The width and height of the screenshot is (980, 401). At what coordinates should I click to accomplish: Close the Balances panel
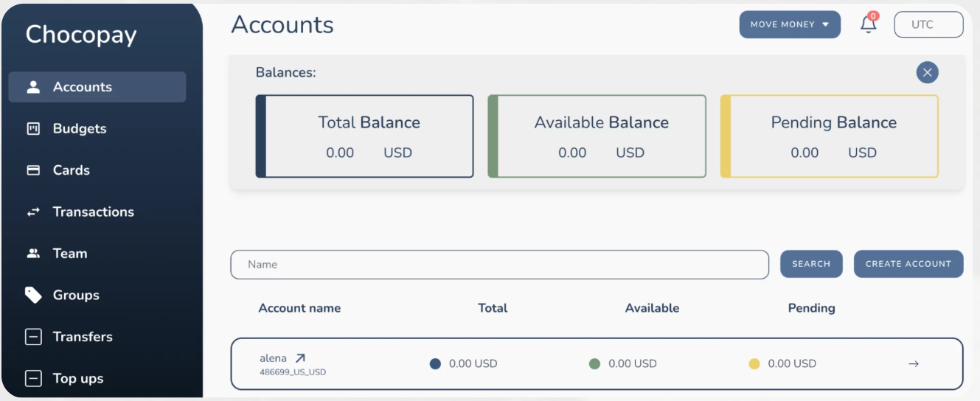click(927, 72)
